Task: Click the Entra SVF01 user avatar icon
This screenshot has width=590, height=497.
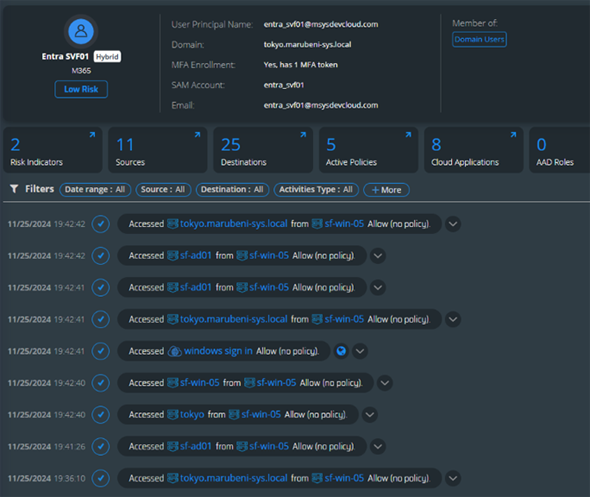Action: 81,31
